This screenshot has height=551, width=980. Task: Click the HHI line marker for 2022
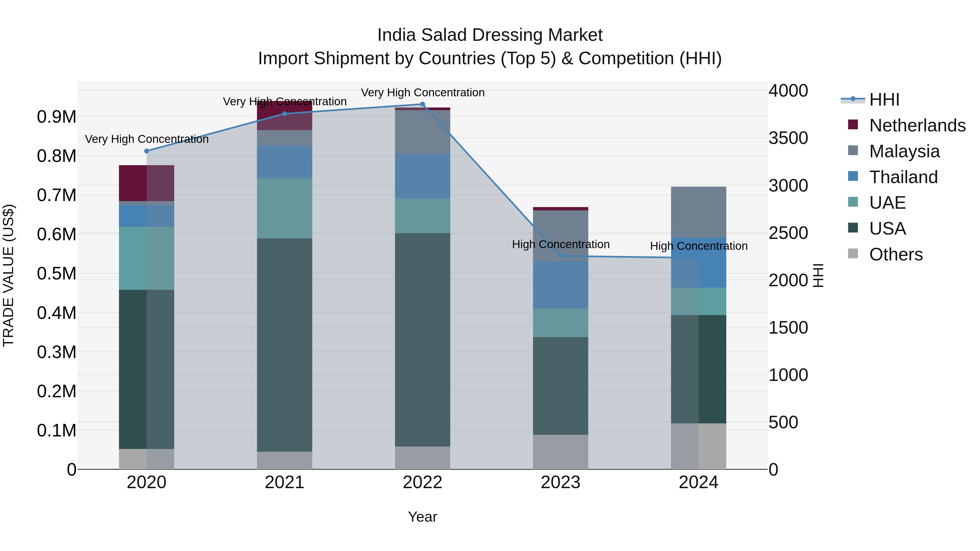422,104
